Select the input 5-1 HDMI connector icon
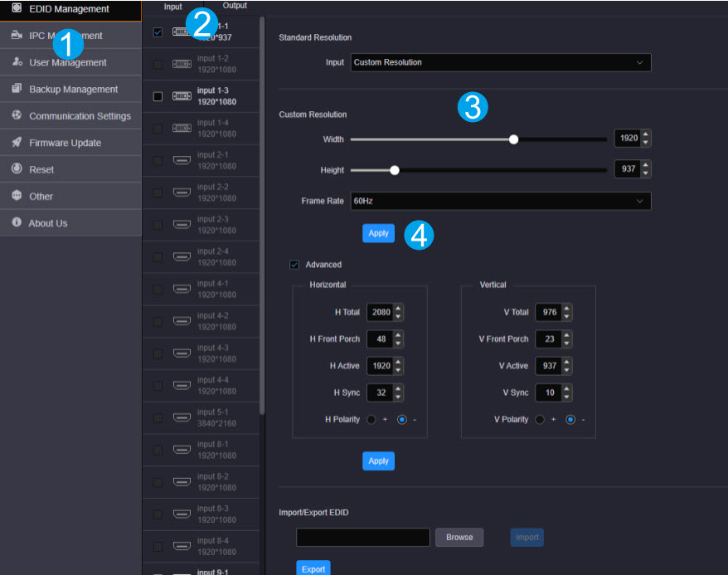Screen dimensions: 728x575 [182, 417]
